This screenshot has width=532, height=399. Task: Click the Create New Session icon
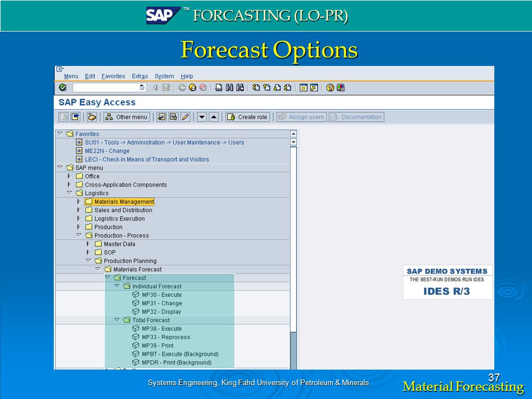click(x=304, y=88)
